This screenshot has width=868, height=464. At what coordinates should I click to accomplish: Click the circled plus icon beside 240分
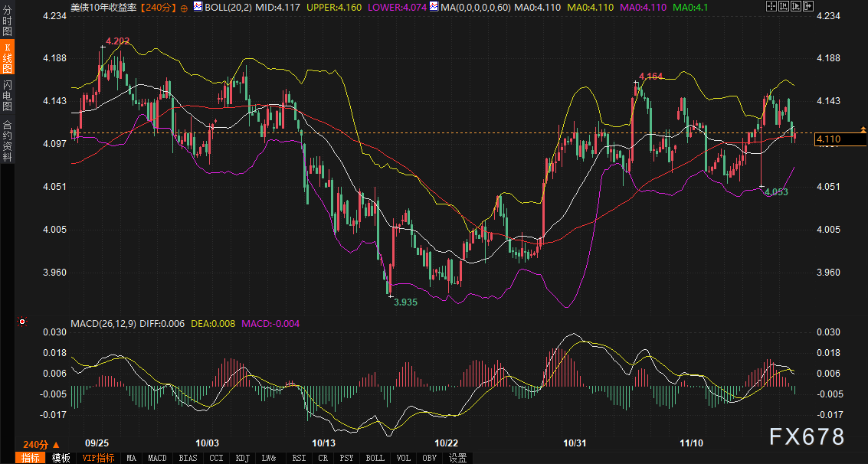coord(184,8)
